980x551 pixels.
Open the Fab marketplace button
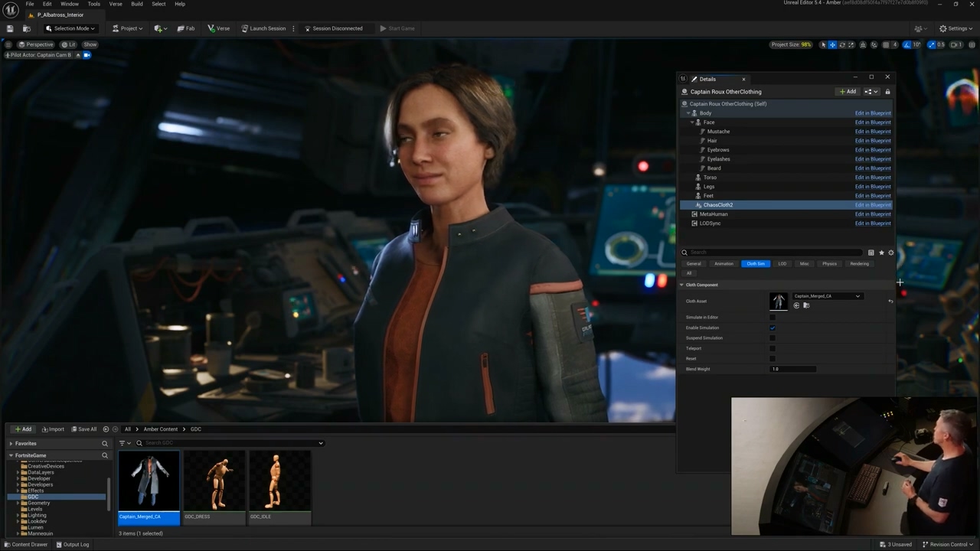(186, 28)
